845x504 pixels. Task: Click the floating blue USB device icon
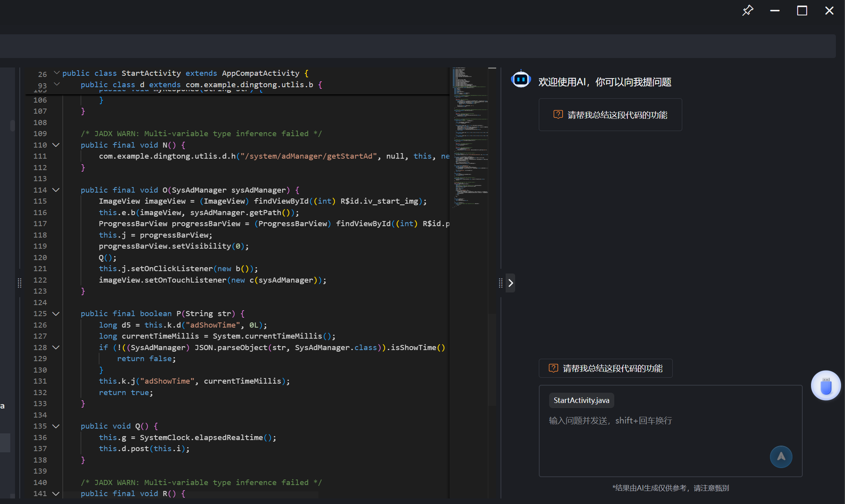[x=826, y=386]
